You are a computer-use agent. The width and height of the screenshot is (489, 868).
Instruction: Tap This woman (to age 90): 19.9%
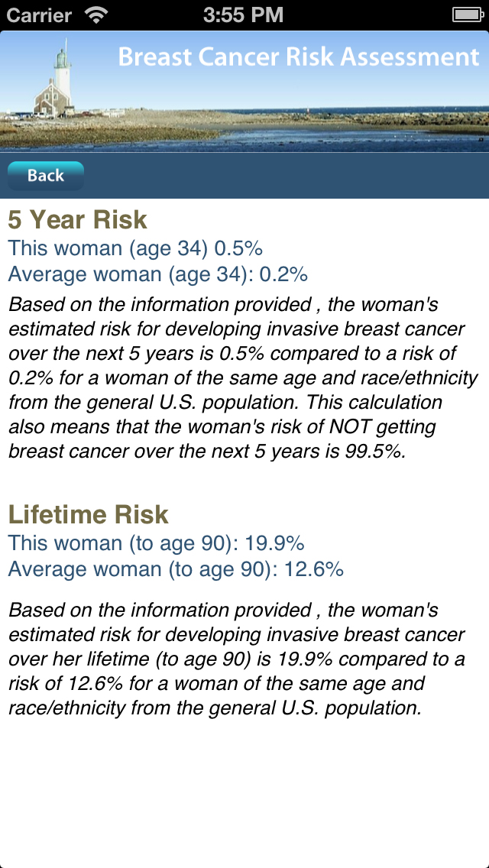[156, 543]
